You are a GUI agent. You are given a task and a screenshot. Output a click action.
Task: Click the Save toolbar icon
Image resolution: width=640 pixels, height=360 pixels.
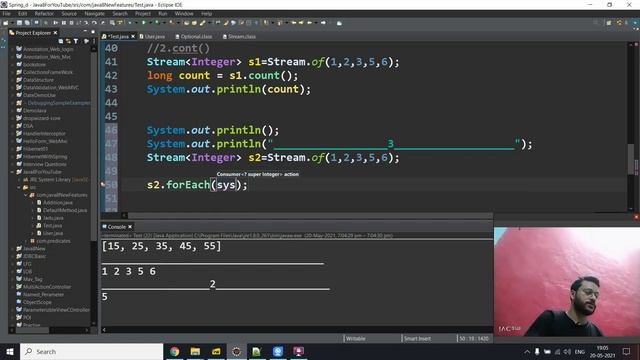pos(19,23)
